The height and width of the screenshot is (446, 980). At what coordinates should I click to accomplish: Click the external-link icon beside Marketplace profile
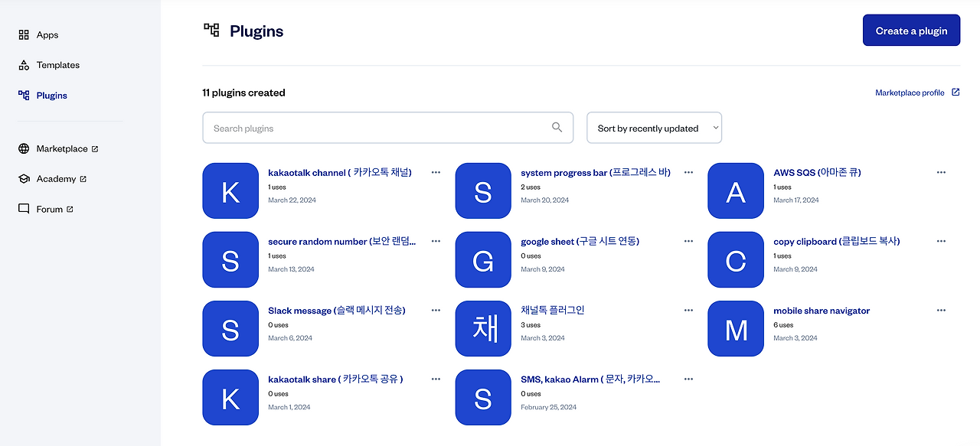click(x=955, y=92)
